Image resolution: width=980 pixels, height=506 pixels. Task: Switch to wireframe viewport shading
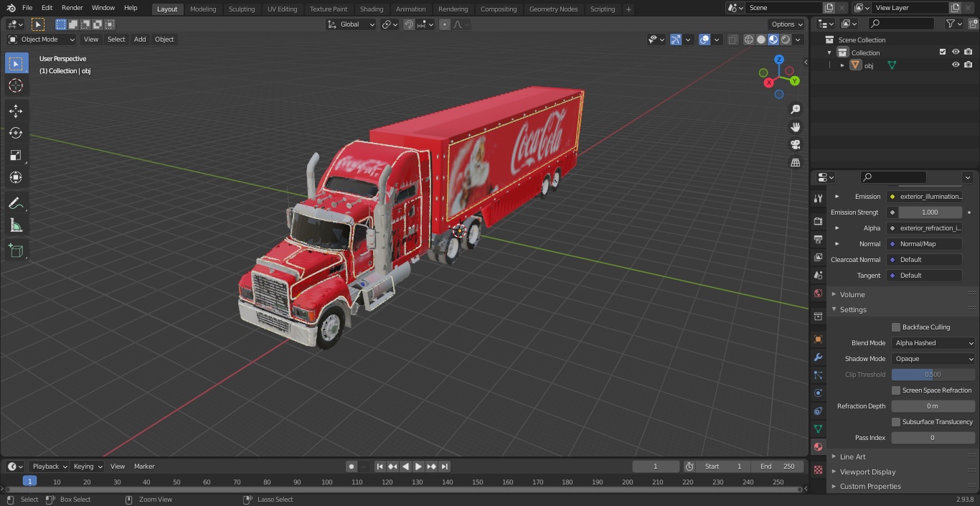pos(749,39)
